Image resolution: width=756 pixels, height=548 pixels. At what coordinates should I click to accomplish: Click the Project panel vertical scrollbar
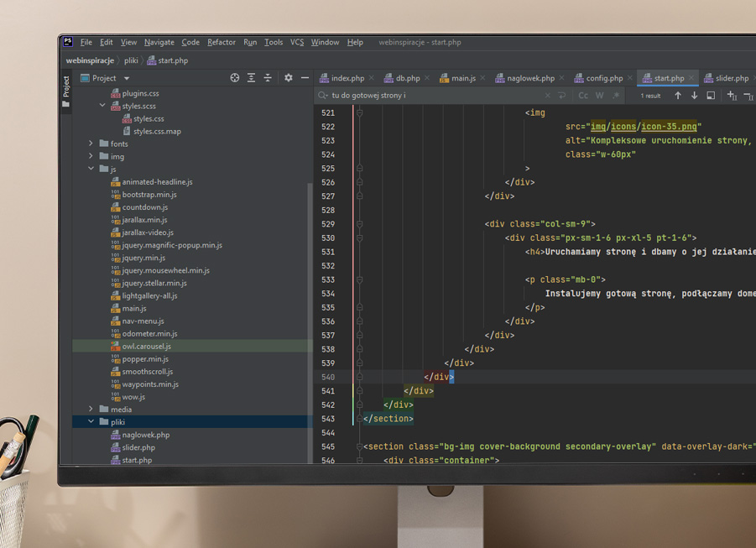(x=310, y=323)
